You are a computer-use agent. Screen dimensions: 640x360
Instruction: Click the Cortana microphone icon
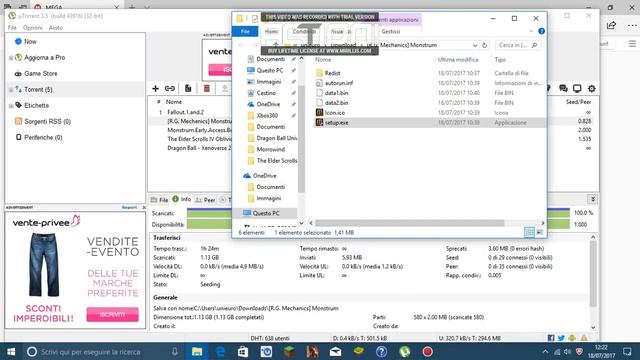click(175, 351)
